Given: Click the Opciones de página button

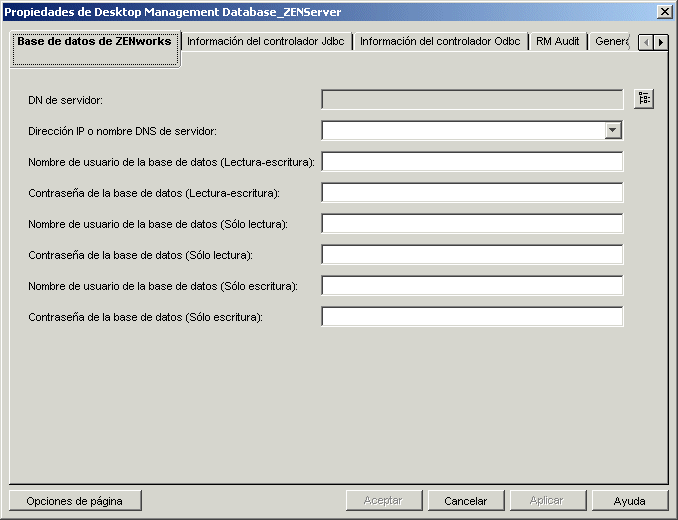Looking at the screenshot, I should click(75, 501).
